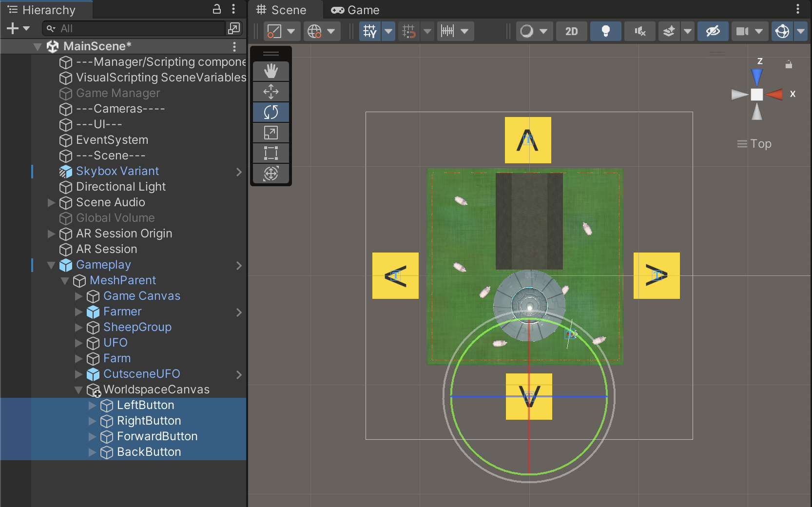Screen dimensions: 812x507
Task: Select the Rotate tool
Action: (x=271, y=112)
